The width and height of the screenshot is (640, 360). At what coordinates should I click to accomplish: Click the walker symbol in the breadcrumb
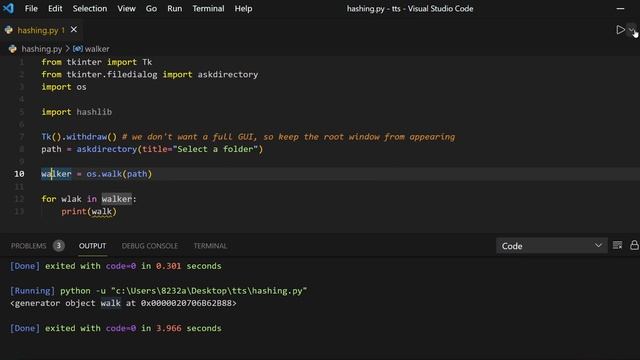[x=97, y=49]
